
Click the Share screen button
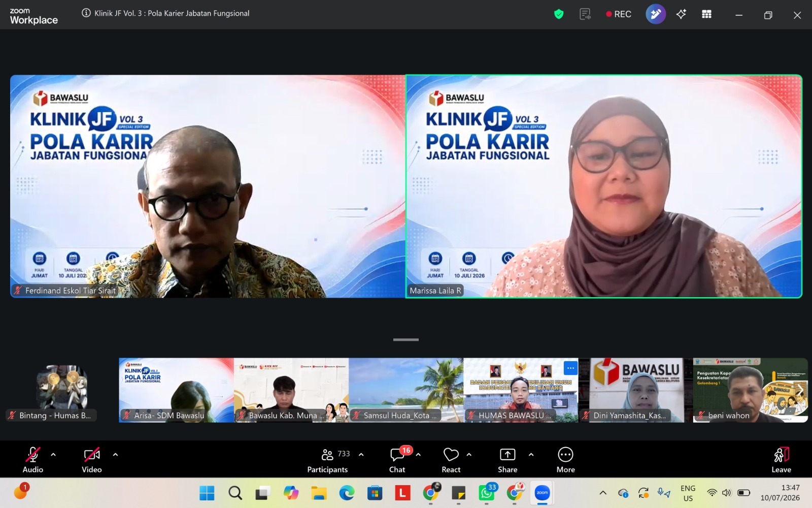coord(507,460)
